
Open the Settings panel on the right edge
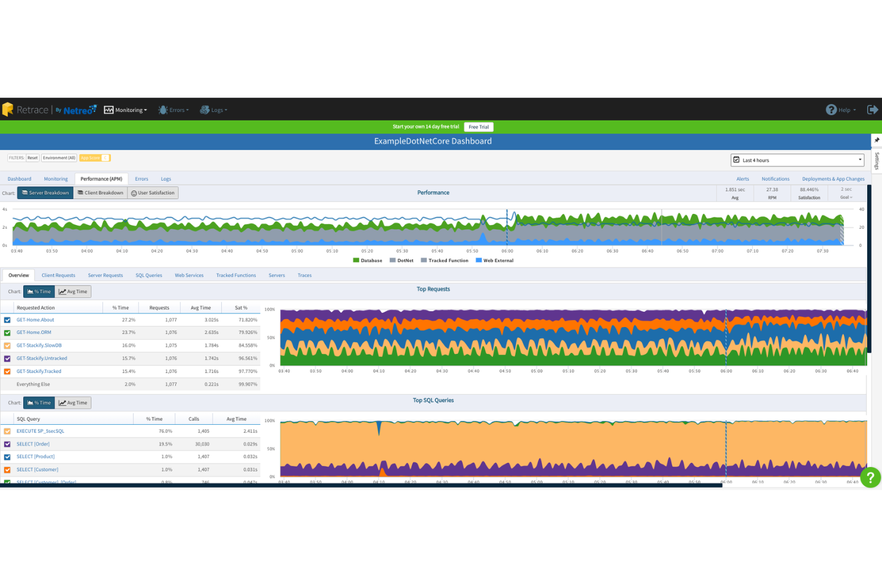pos(877,161)
